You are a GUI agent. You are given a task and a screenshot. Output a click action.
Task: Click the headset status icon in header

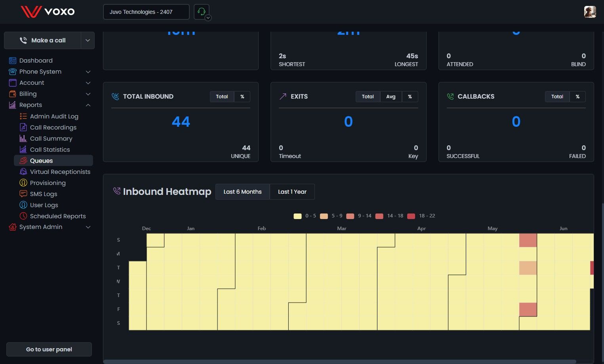(x=201, y=11)
